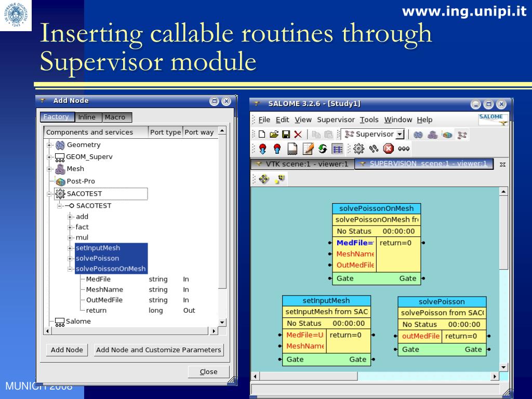
Task: Expand the Mesh tree node
Action: pyautogui.click(x=49, y=169)
